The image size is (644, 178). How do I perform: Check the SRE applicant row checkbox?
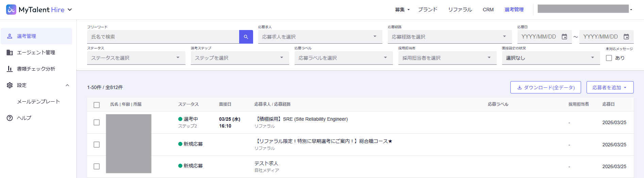point(97,122)
